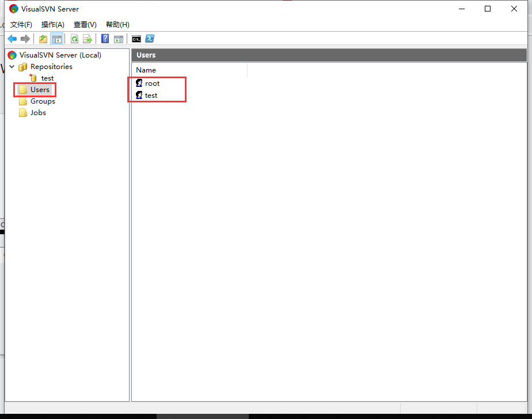Maximize the VisualSVN Server window
This screenshot has height=419, width=532.
pos(488,9)
